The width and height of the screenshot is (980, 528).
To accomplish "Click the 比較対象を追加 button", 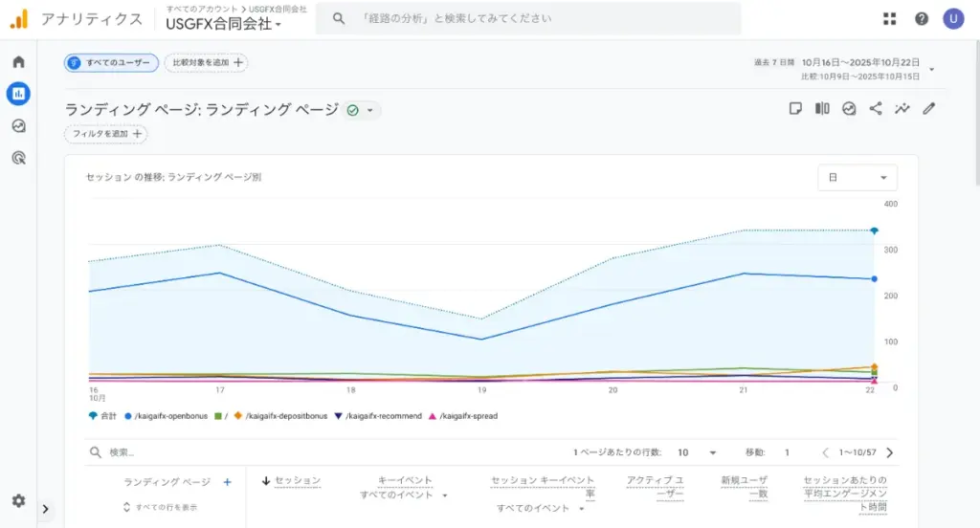I will click(x=206, y=62).
